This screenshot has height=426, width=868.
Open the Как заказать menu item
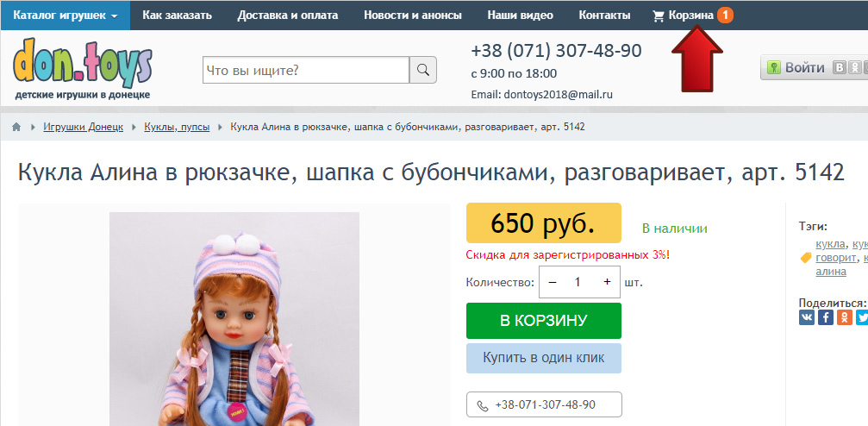point(178,15)
